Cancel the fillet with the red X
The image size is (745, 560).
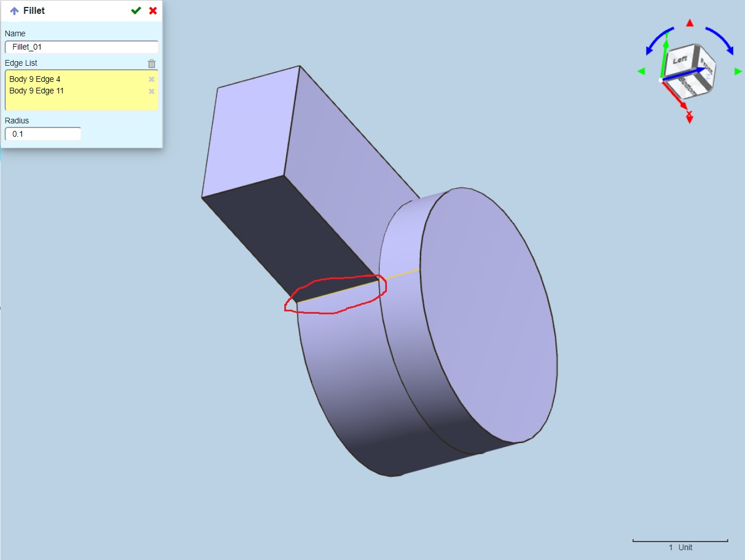coord(153,10)
